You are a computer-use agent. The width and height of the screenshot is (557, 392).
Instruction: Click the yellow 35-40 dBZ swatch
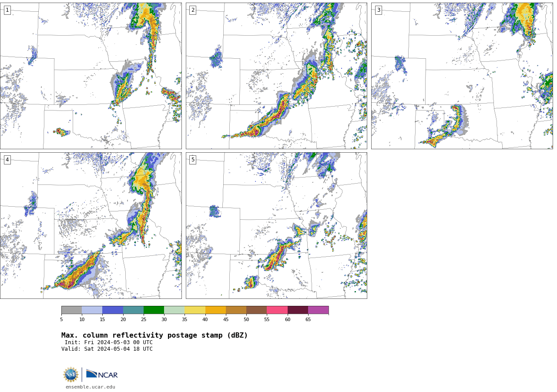pos(195,310)
